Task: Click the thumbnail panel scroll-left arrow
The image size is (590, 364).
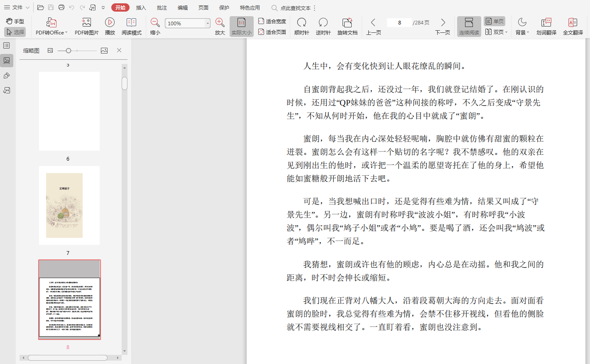Action: click(x=23, y=358)
